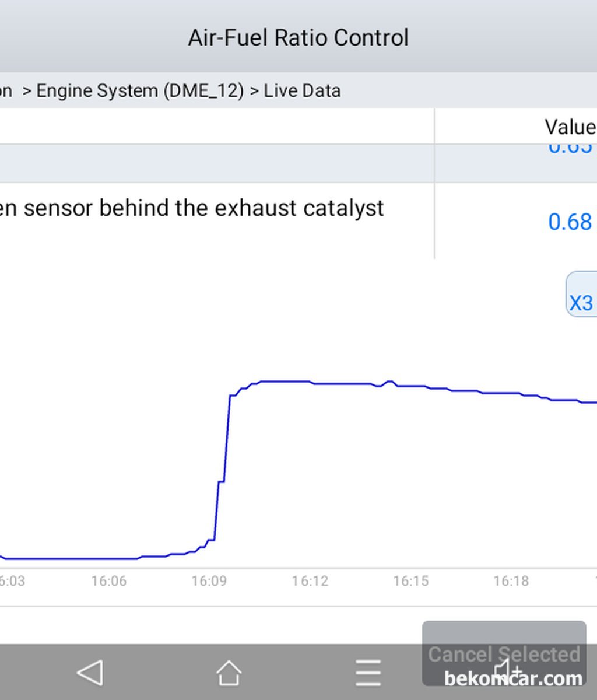Open the three-line recent apps menu icon
The height and width of the screenshot is (700, 597).
coord(368,673)
